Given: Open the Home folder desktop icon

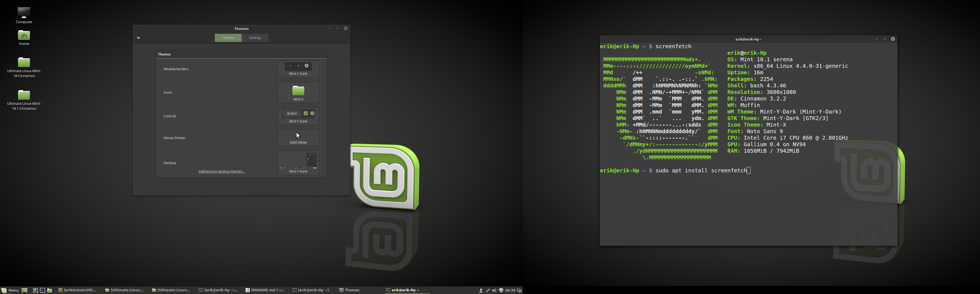Looking at the screenshot, I should (24, 38).
